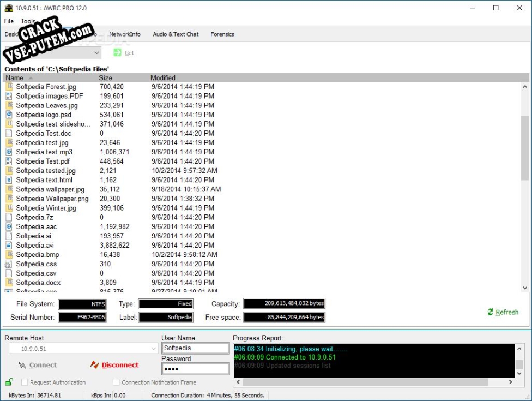Click the Password input field
Viewport: 532px width, 401px height.
pos(195,368)
